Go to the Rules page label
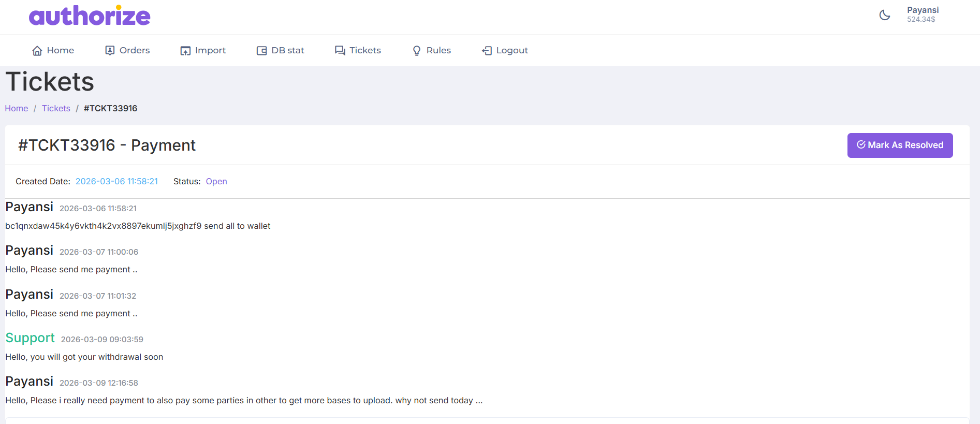The width and height of the screenshot is (980, 424). [438, 50]
